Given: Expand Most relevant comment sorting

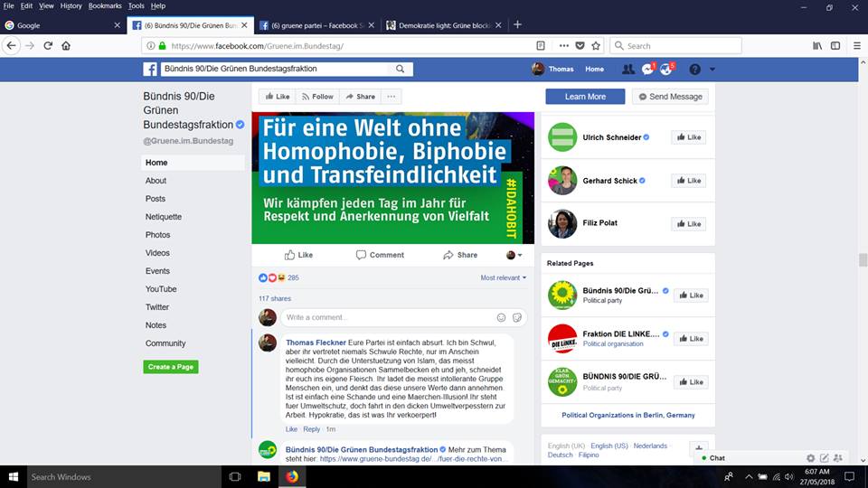Looking at the screenshot, I should tap(504, 277).
